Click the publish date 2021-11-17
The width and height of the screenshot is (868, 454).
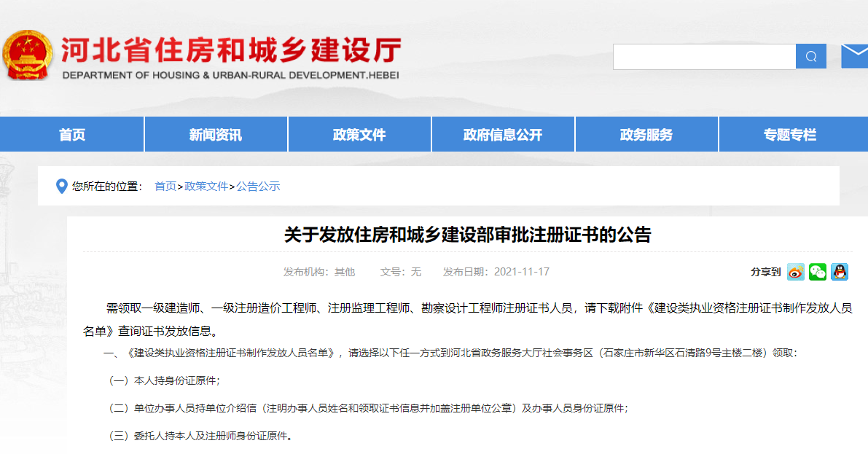click(522, 272)
